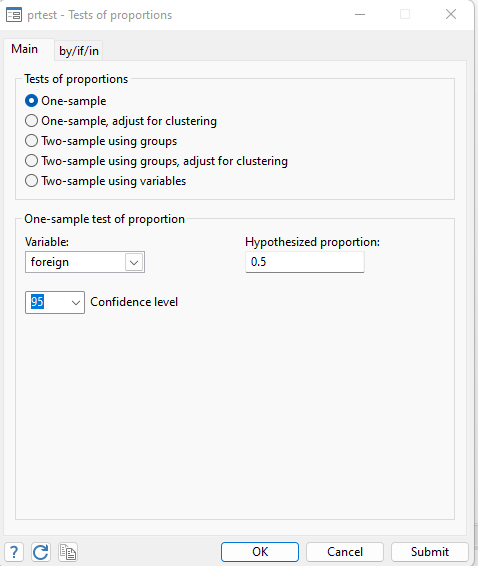Choose One-sample, adjust for clustering
Image resolution: width=478 pixels, height=566 pixels.
point(31,121)
